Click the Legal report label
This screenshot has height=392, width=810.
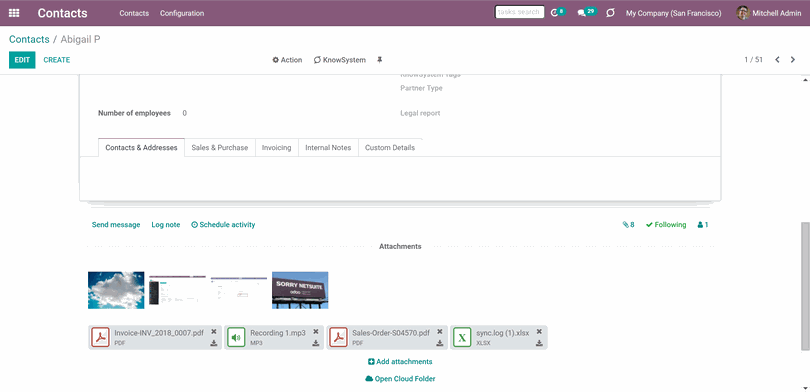coord(420,113)
